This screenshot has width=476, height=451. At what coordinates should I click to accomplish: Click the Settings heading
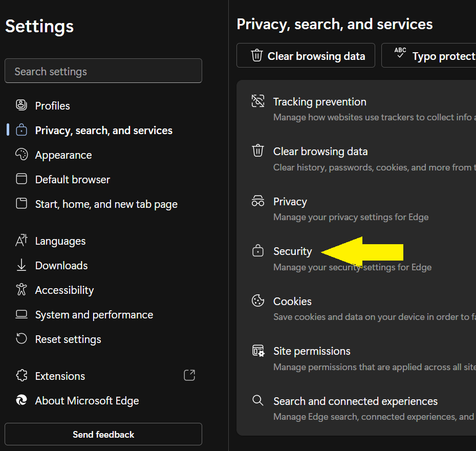(39, 27)
